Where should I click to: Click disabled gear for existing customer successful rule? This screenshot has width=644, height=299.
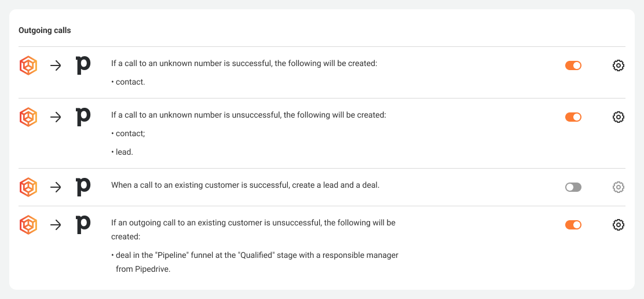618,187
